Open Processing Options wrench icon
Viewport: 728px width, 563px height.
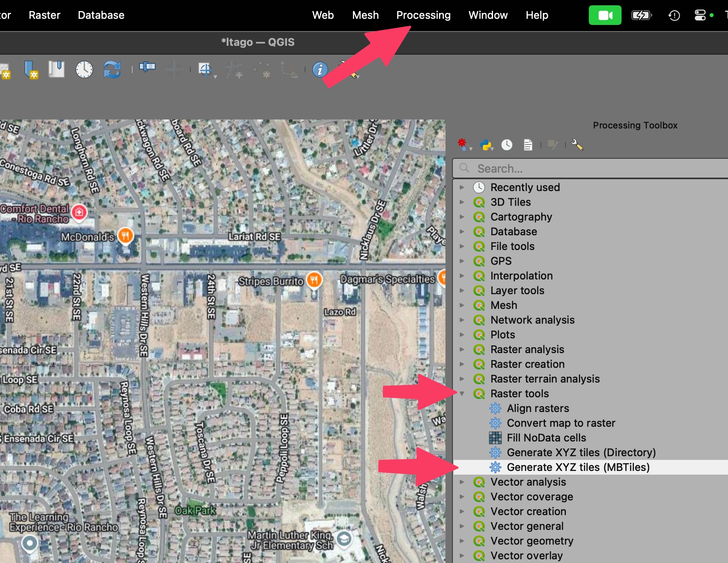pos(577,145)
